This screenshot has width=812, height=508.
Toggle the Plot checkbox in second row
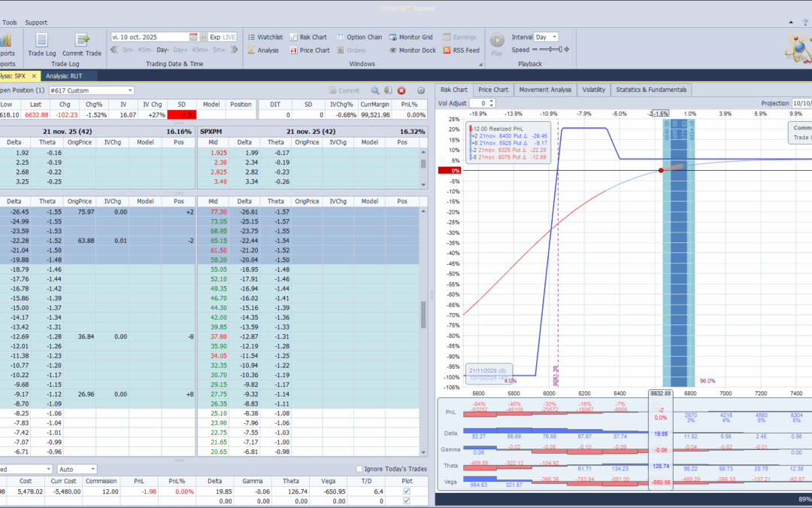pyautogui.click(x=407, y=502)
